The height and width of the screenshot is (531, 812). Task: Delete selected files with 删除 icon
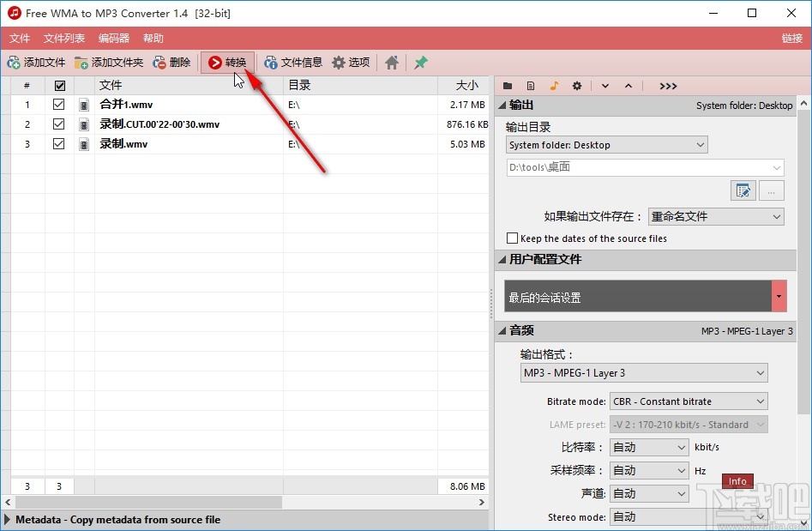point(171,62)
